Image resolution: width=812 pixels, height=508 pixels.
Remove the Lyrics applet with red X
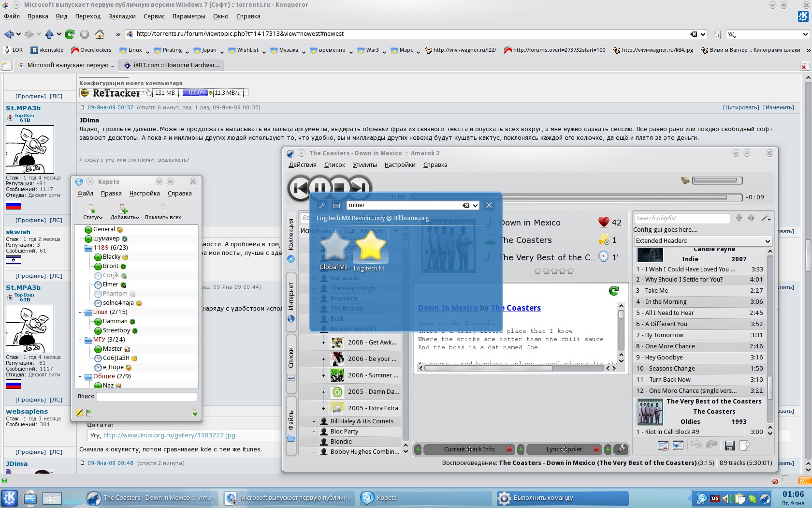click(596, 449)
